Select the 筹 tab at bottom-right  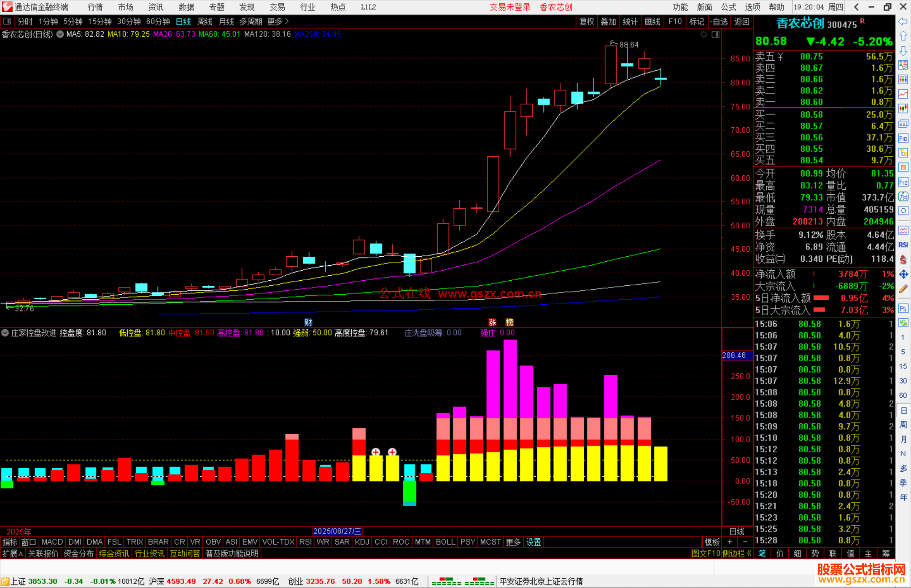pos(886,553)
